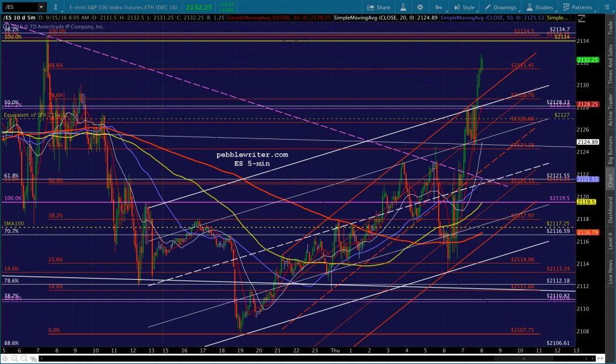Click the $2119.5 purple level label
616x364 pixels.
point(559,198)
